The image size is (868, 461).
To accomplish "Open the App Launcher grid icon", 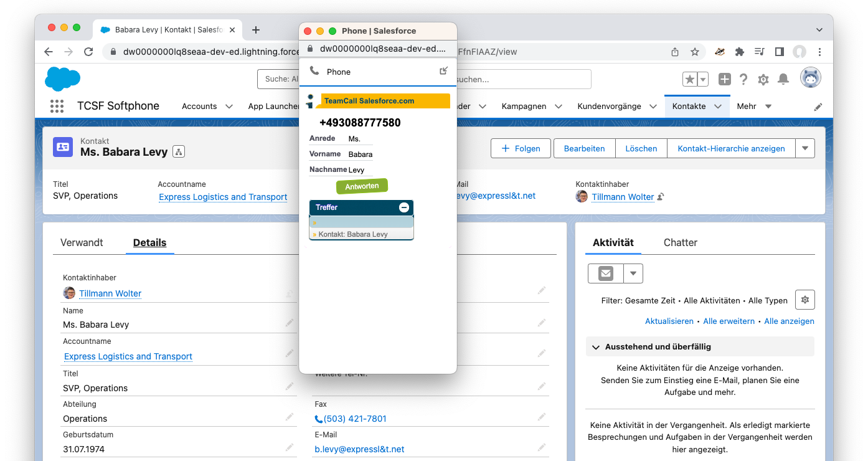I will 57,107.
